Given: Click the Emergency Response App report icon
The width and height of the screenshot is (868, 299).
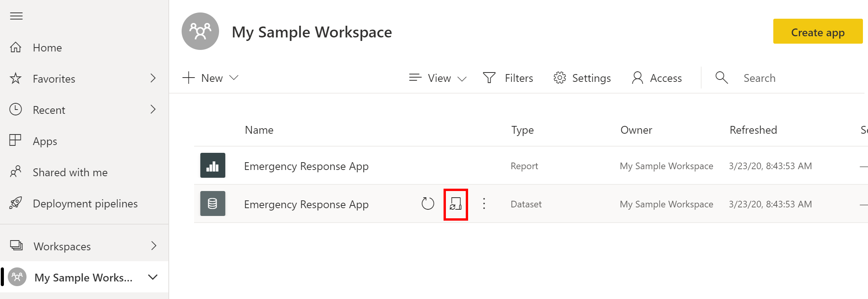Looking at the screenshot, I should coord(213,165).
